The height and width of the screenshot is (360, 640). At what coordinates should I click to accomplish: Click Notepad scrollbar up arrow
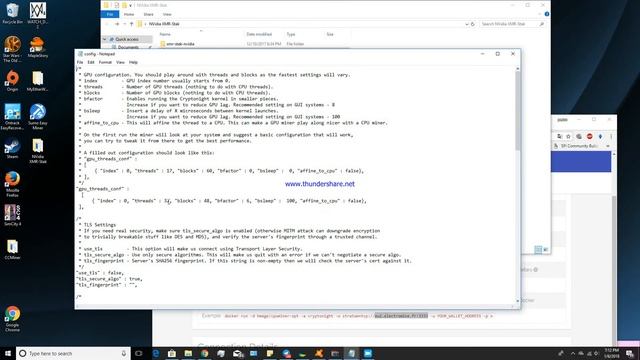[518, 69]
